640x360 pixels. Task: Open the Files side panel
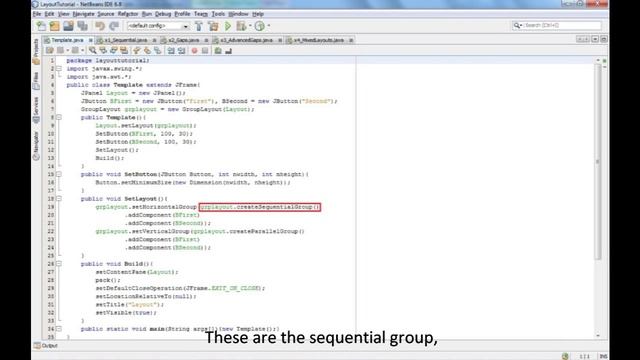click(x=36, y=81)
